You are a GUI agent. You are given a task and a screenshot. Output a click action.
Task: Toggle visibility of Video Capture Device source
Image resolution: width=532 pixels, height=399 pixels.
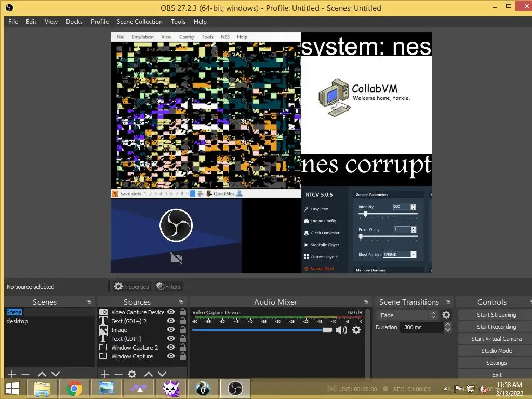[171, 312]
